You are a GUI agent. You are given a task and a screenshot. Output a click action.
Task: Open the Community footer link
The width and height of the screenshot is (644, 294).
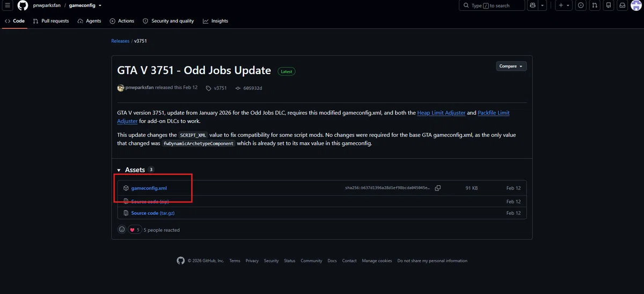tap(311, 261)
